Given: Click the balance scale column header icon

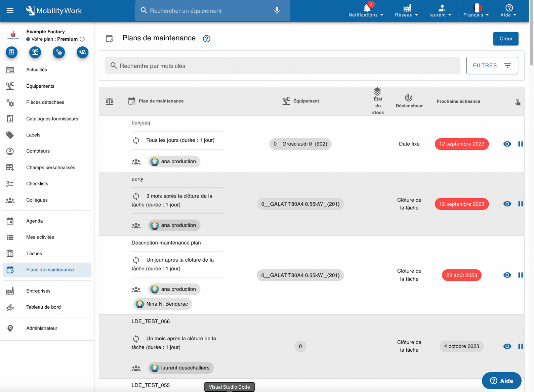Looking at the screenshot, I should point(110,101).
